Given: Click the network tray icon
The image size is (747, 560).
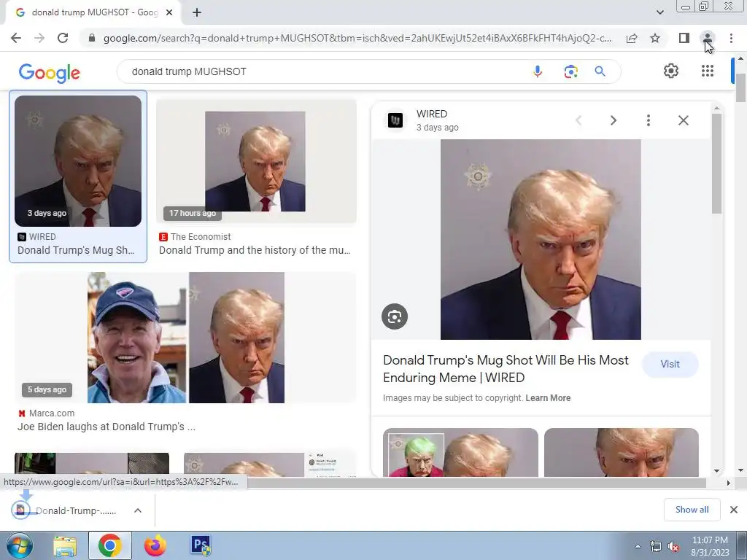Looking at the screenshot, I should (x=656, y=546).
